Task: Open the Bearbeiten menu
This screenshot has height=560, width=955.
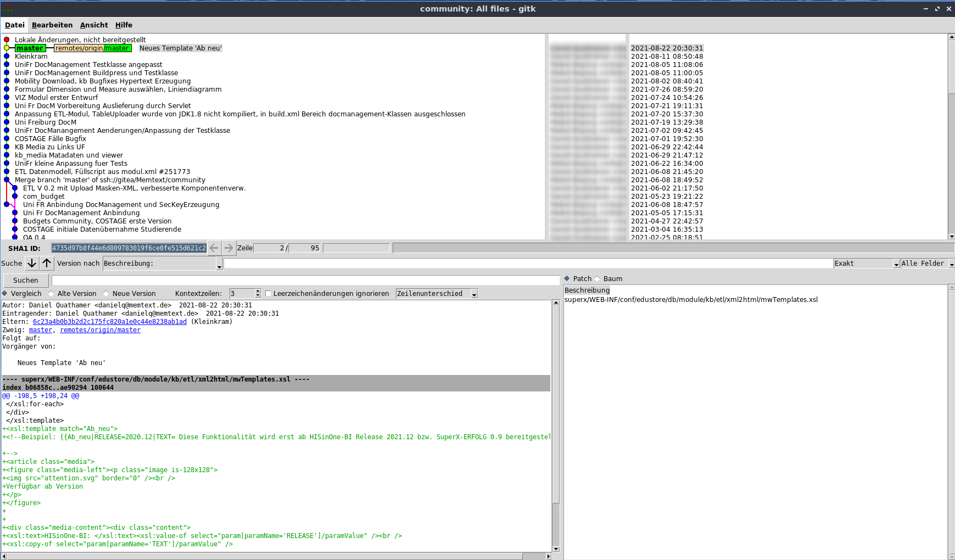Action: 52,25
